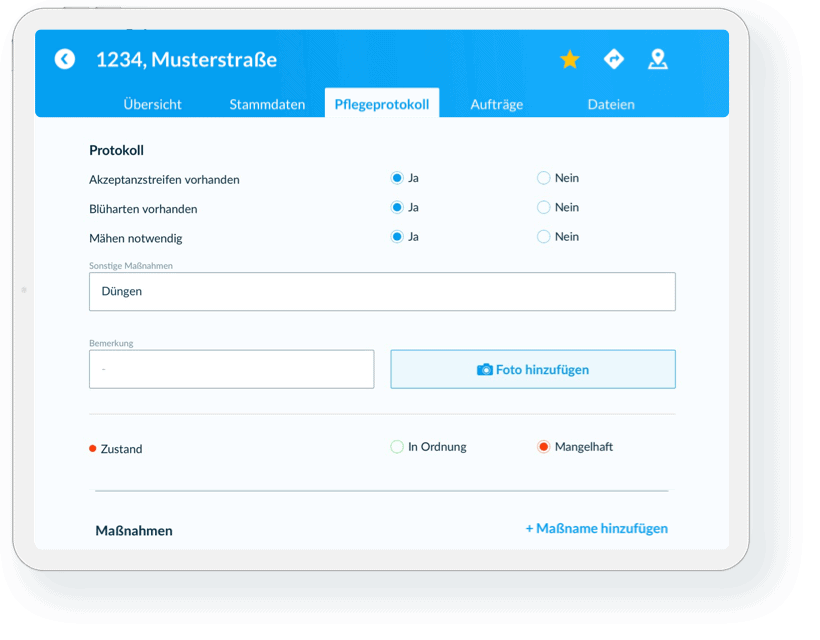Toggle the favorite star icon
This screenshot has height=640, width=820.
570,59
